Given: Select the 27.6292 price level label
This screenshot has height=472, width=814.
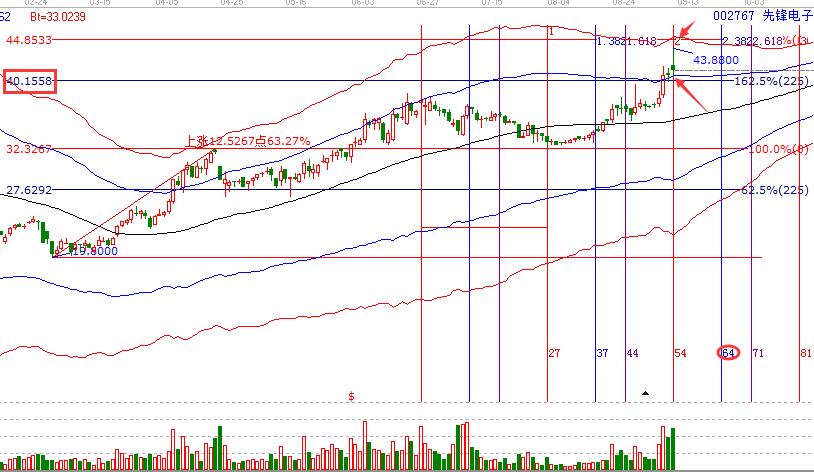Looking at the screenshot, I should click(x=28, y=190).
